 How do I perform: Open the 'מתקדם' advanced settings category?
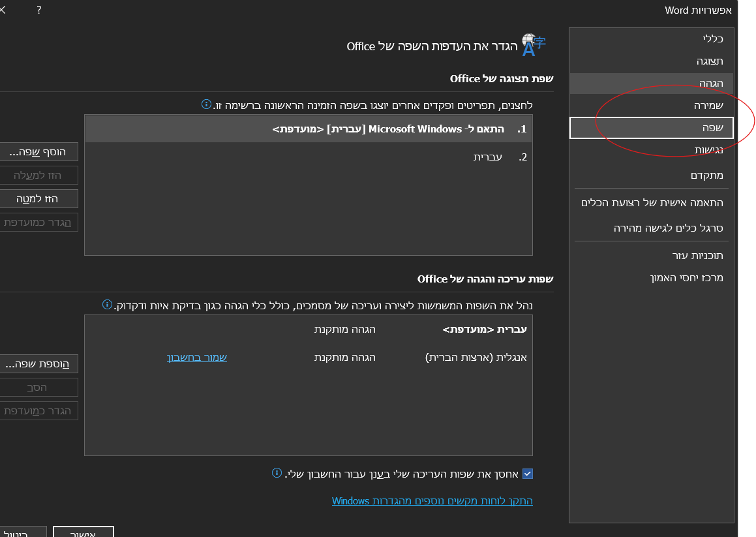click(706, 175)
